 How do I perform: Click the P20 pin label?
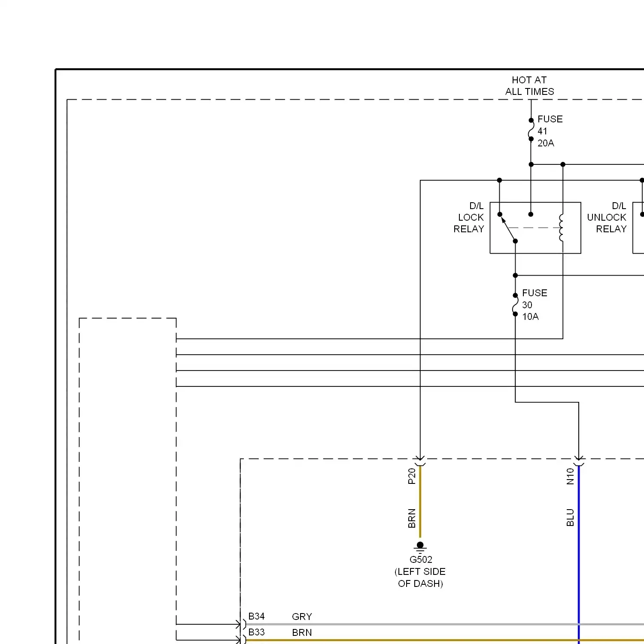pyautogui.click(x=412, y=476)
